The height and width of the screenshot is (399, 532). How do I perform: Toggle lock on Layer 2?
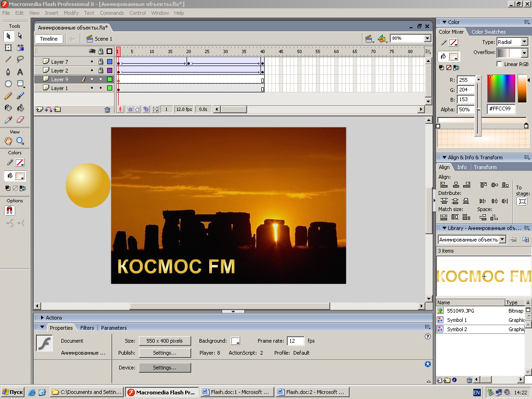pyautogui.click(x=101, y=70)
